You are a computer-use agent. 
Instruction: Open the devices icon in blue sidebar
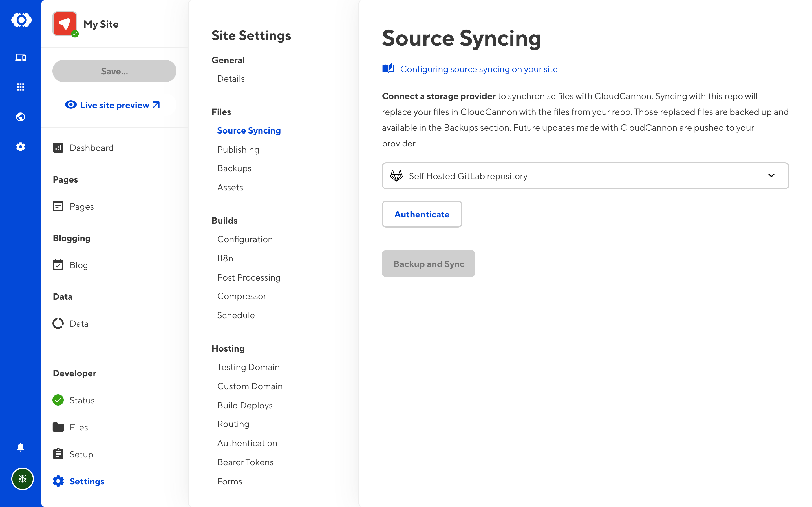pyautogui.click(x=21, y=57)
